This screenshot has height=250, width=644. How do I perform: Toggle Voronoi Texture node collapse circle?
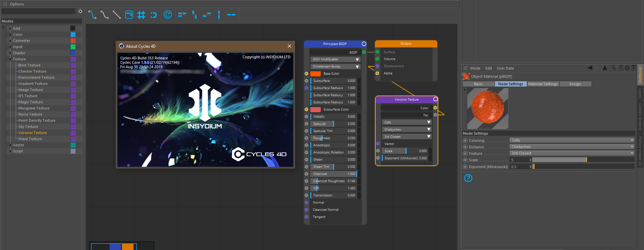click(x=435, y=99)
